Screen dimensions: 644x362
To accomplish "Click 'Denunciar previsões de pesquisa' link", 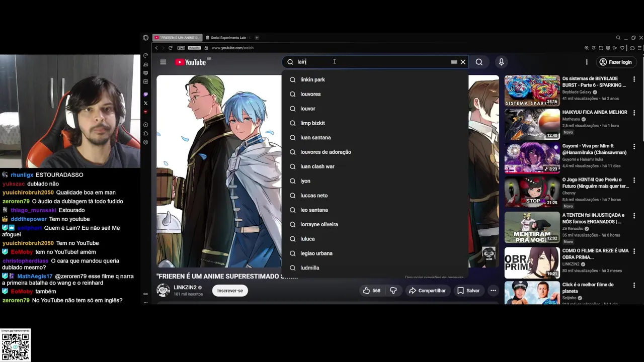I will click(x=434, y=278).
